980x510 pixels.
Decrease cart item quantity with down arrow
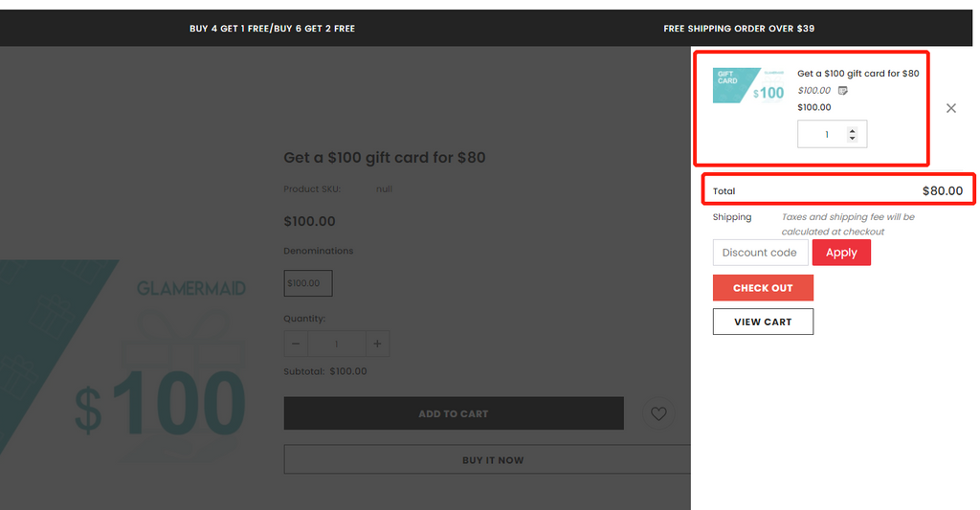click(853, 139)
